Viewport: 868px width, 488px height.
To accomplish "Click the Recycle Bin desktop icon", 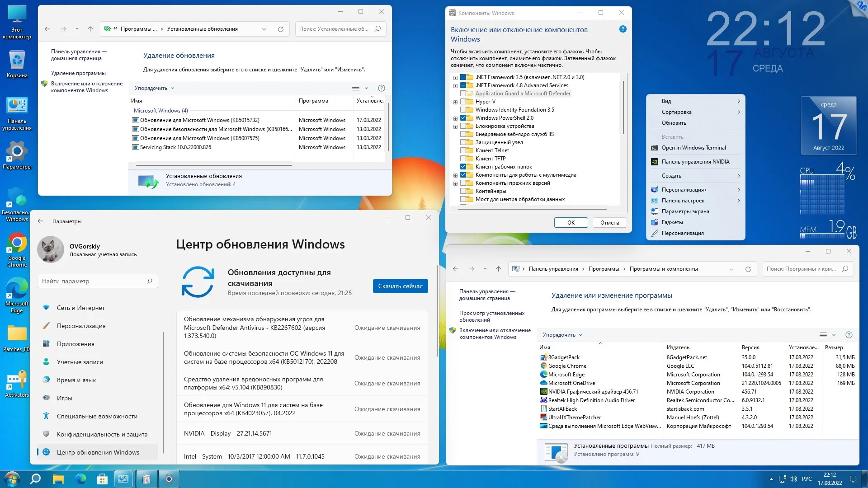I will click(x=17, y=64).
